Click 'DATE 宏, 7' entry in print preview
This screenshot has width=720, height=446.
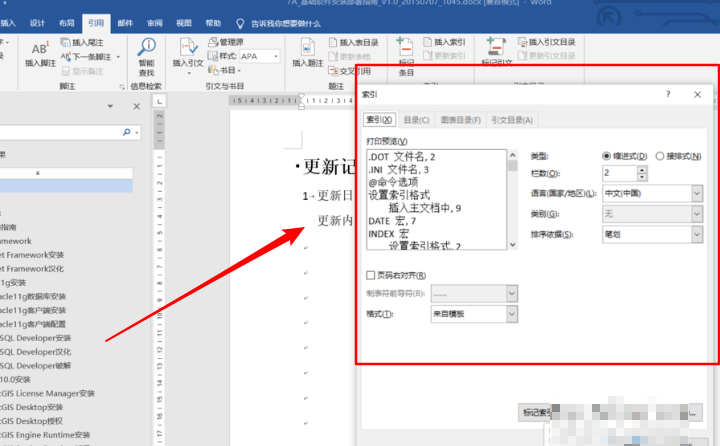pyautogui.click(x=392, y=221)
